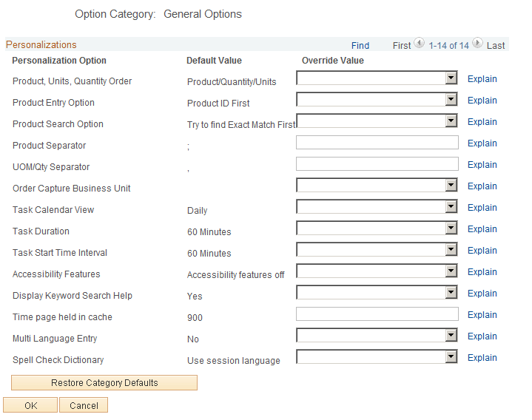Screen dimensions: 532x420
Task: Click the Personalizations section header
Action: click(x=41, y=45)
